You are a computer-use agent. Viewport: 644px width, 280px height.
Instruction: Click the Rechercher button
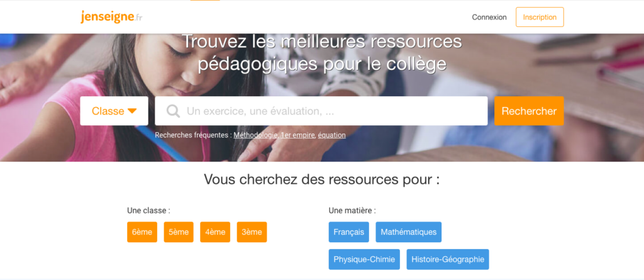pos(529,111)
